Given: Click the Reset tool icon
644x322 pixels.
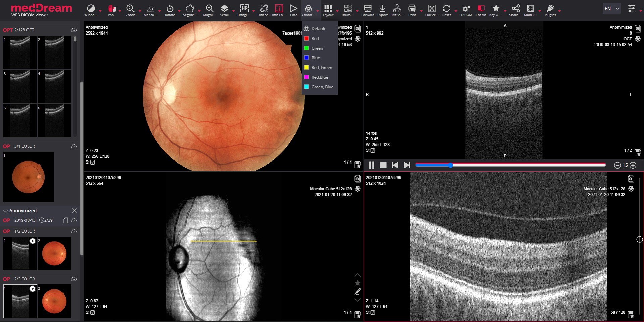Looking at the screenshot, I should pos(446,8).
